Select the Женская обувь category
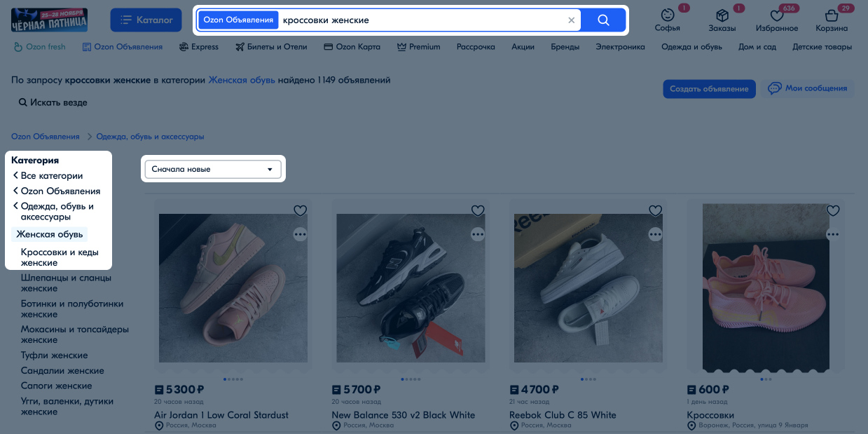Screen dimensions: 868x434 (x=50, y=234)
